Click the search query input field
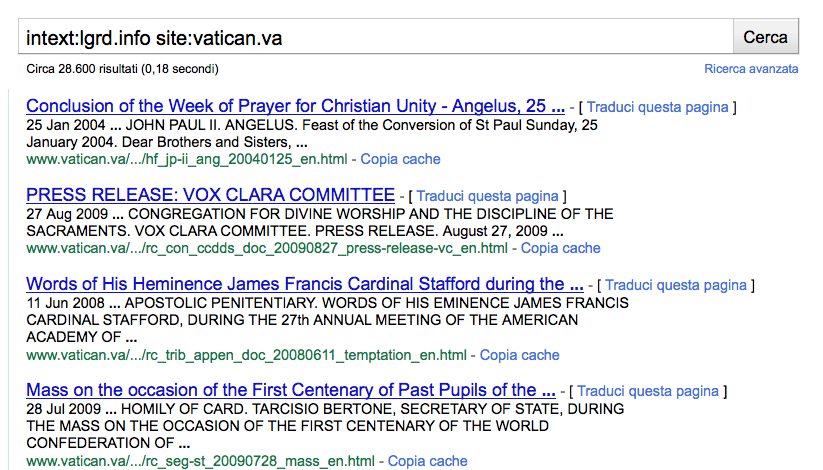This screenshot has width=823, height=470. click(x=375, y=38)
